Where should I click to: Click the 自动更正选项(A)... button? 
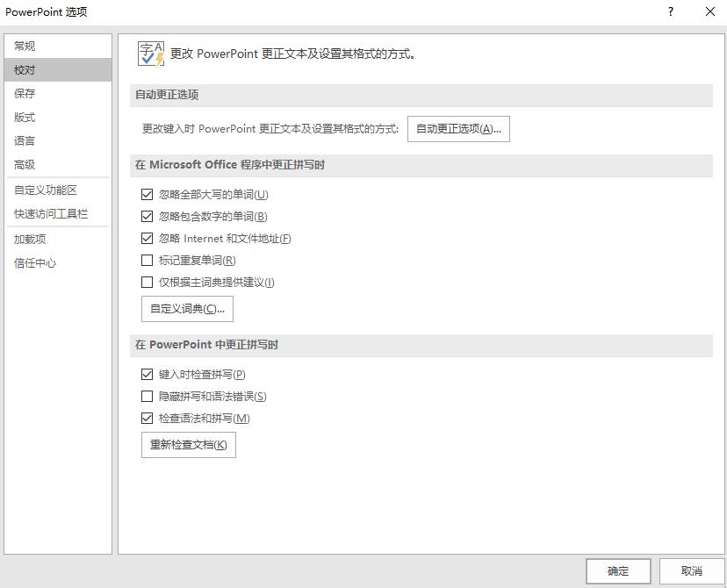[458, 129]
